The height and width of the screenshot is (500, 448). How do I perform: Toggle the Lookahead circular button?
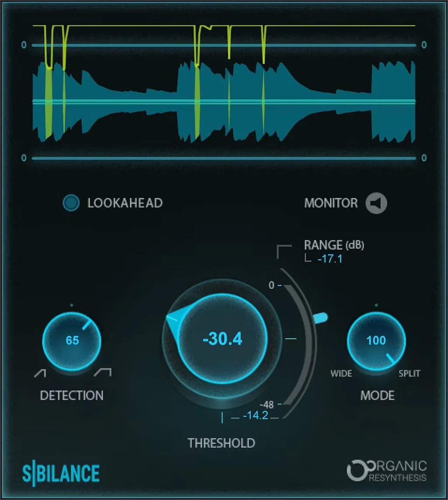(71, 203)
